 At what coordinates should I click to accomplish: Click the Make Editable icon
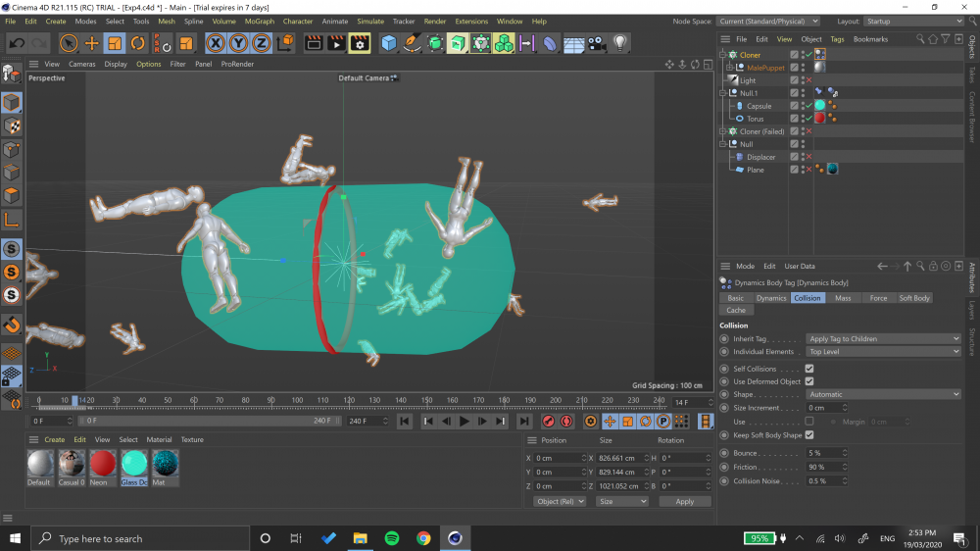click(11, 75)
